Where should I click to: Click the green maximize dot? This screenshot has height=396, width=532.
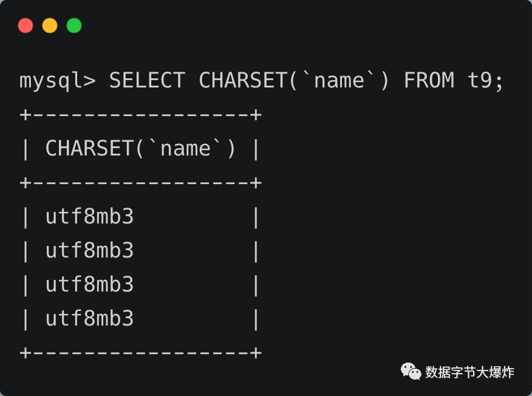(74, 26)
